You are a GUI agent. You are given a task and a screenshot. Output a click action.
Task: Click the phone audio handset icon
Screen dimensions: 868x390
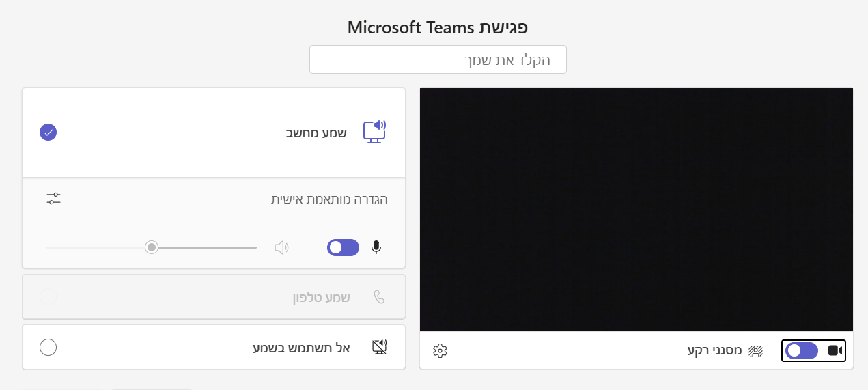click(380, 296)
